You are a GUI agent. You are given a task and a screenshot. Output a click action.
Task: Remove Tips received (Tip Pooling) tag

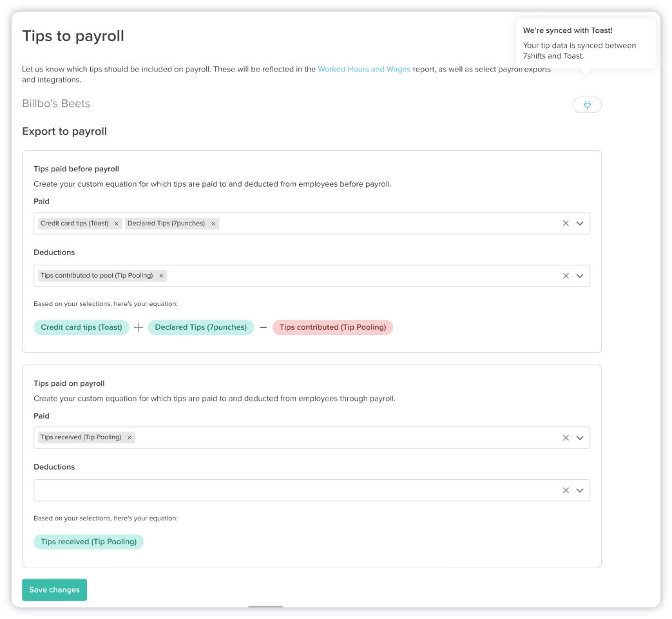click(130, 437)
